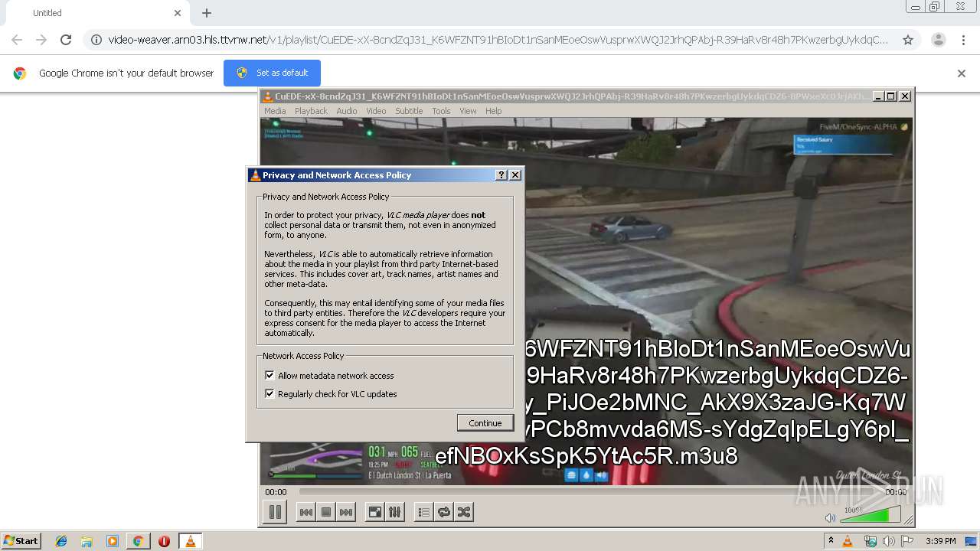Switch to VLC taskbar button
The width and height of the screenshot is (980, 551).
coord(190,541)
